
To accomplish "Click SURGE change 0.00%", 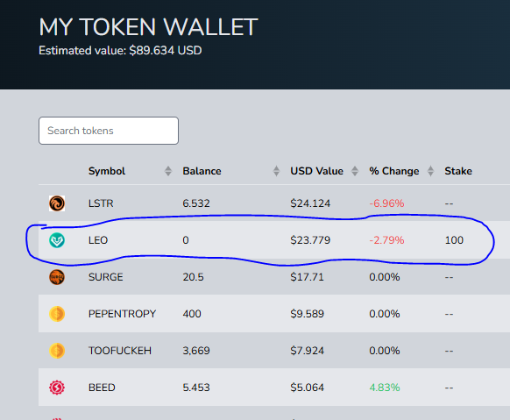I will (385, 277).
